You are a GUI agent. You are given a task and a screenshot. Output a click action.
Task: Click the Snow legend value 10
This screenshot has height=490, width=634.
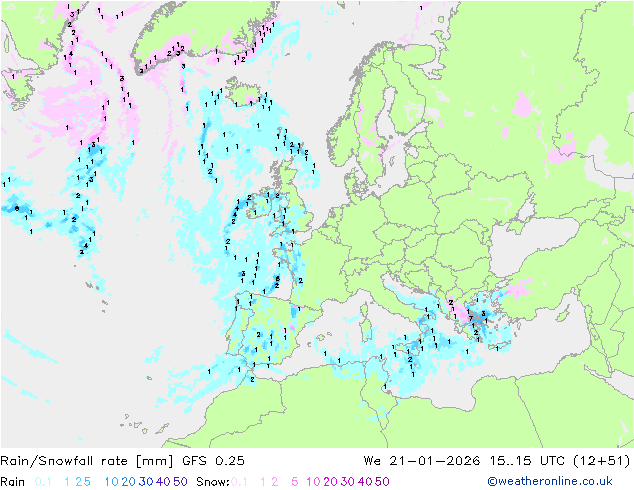(313, 482)
